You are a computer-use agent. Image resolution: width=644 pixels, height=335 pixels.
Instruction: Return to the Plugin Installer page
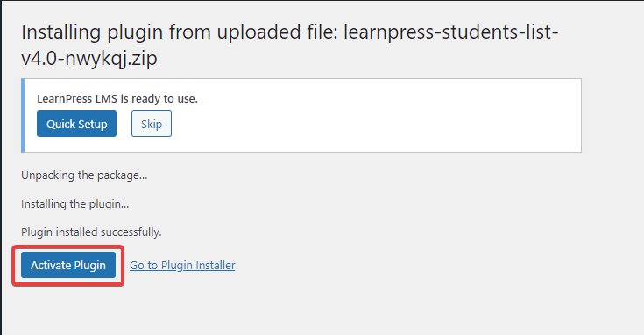click(182, 266)
